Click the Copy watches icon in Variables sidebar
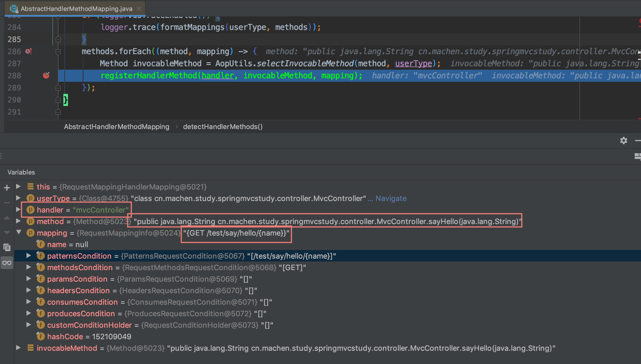 click(7, 247)
